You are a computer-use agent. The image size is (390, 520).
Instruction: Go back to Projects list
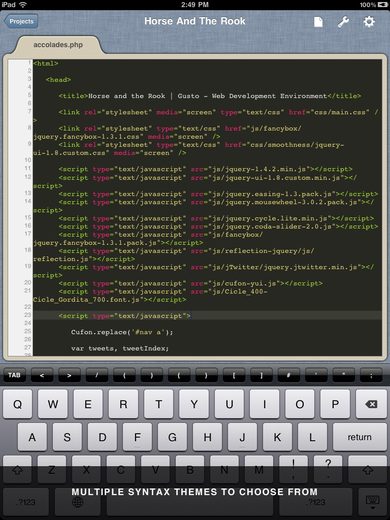[21, 21]
